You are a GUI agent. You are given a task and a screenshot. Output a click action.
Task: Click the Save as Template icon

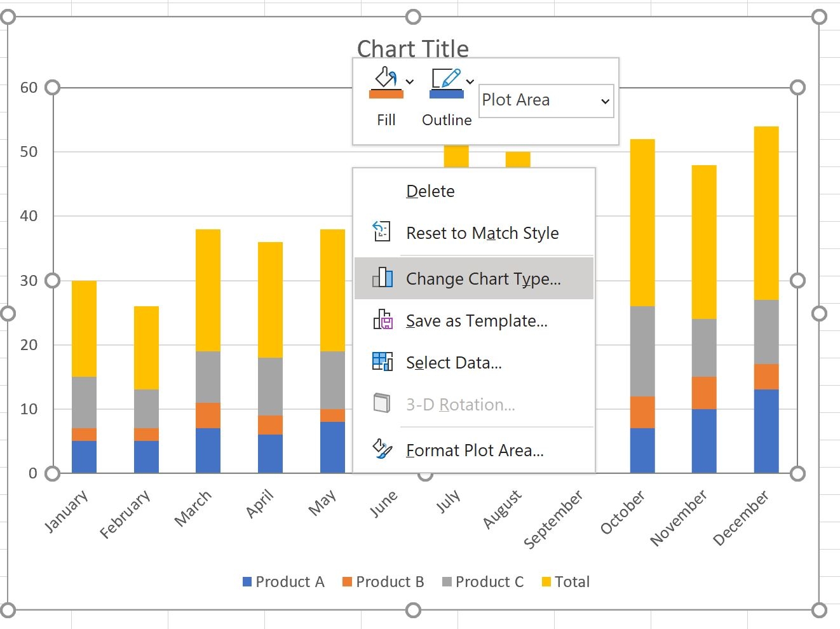click(382, 320)
